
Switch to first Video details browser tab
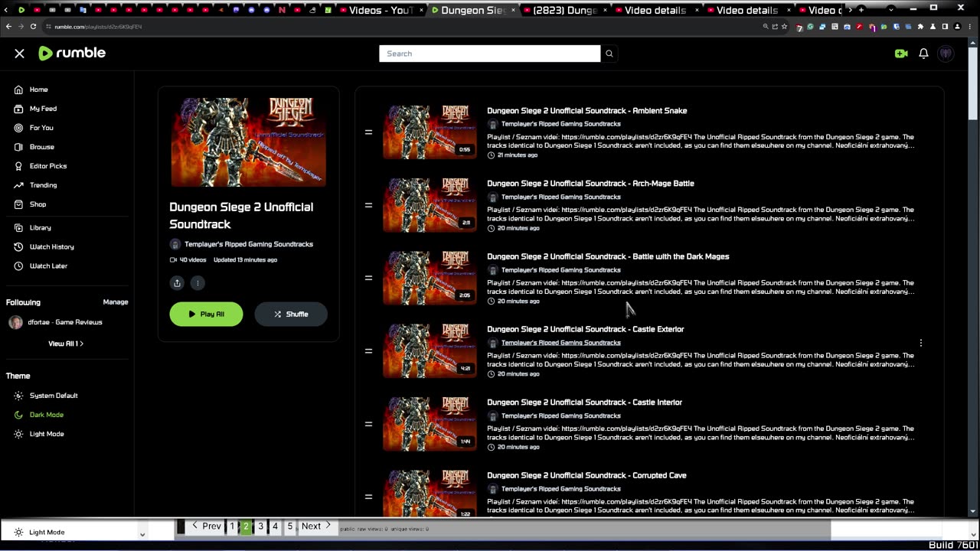click(655, 10)
